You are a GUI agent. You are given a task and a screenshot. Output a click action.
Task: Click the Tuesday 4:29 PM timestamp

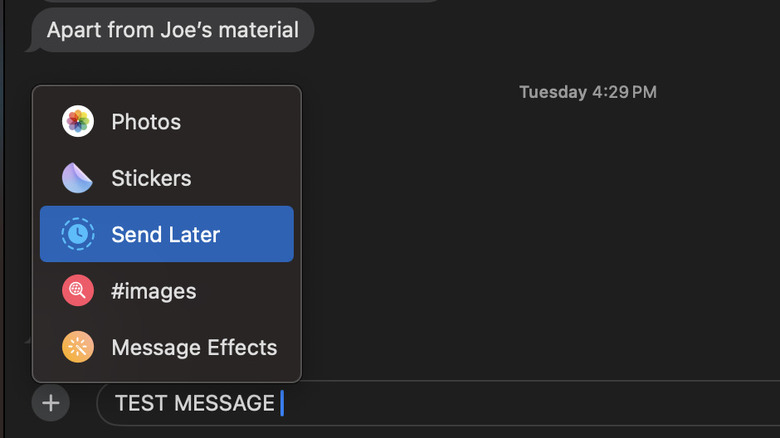point(588,92)
